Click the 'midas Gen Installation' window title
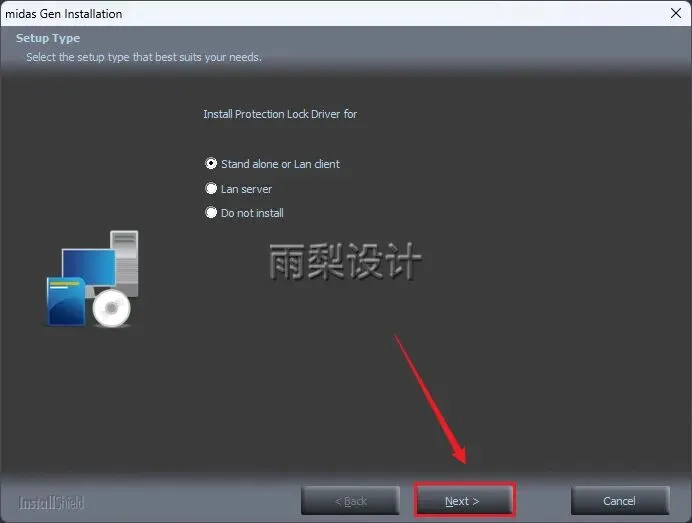This screenshot has height=523, width=692. click(64, 14)
